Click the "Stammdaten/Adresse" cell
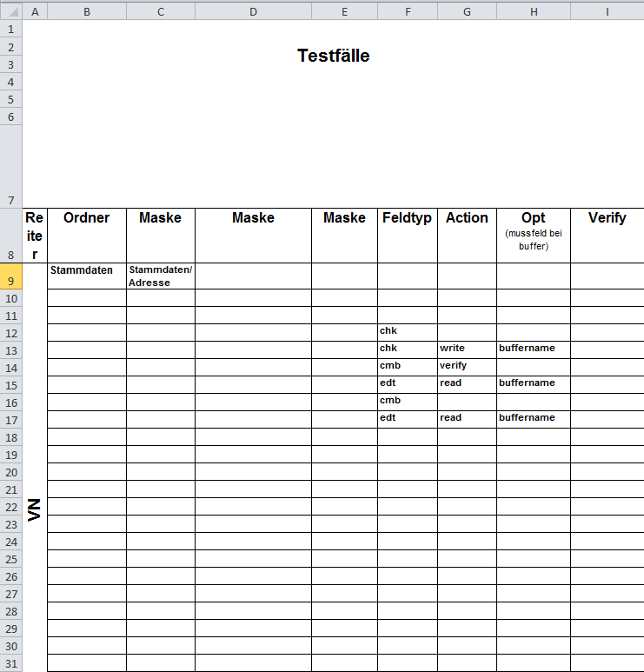The image size is (644, 672). pyautogui.click(x=161, y=276)
